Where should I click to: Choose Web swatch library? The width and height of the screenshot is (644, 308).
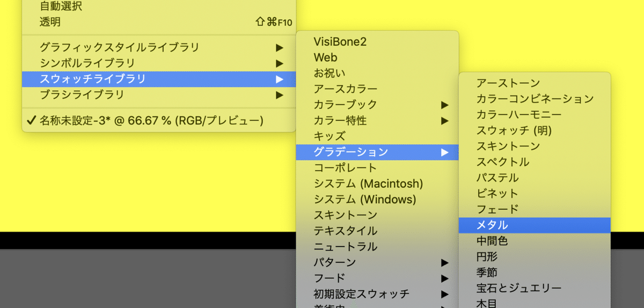[x=377, y=57]
